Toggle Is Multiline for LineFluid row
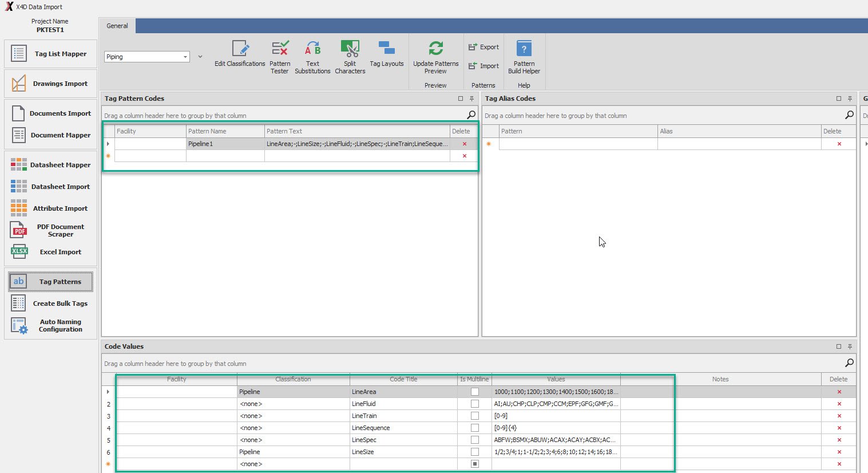Viewport: 868px width, 473px height. [474, 404]
